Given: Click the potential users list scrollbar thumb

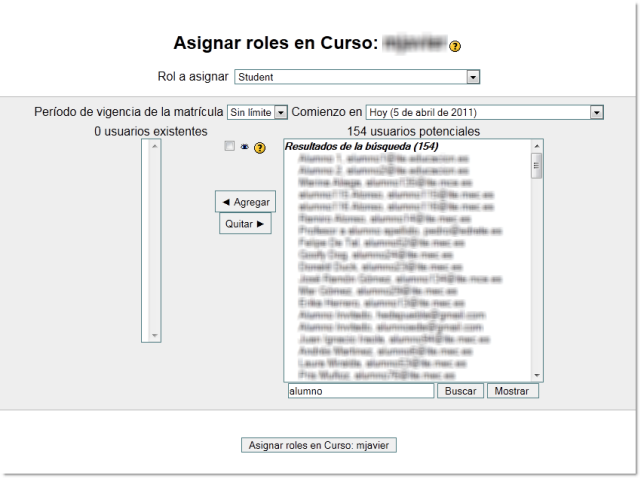Looking at the screenshot, I should pos(536,166).
